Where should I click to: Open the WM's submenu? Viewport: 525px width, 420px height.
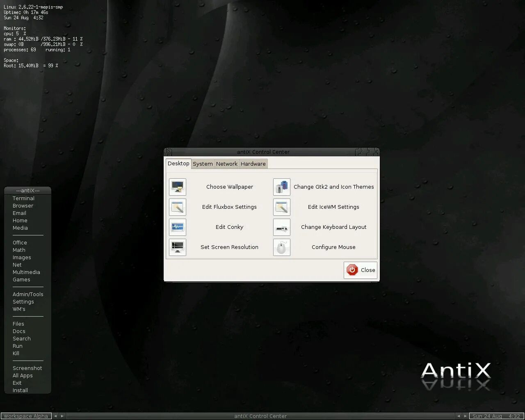click(x=19, y=309)
